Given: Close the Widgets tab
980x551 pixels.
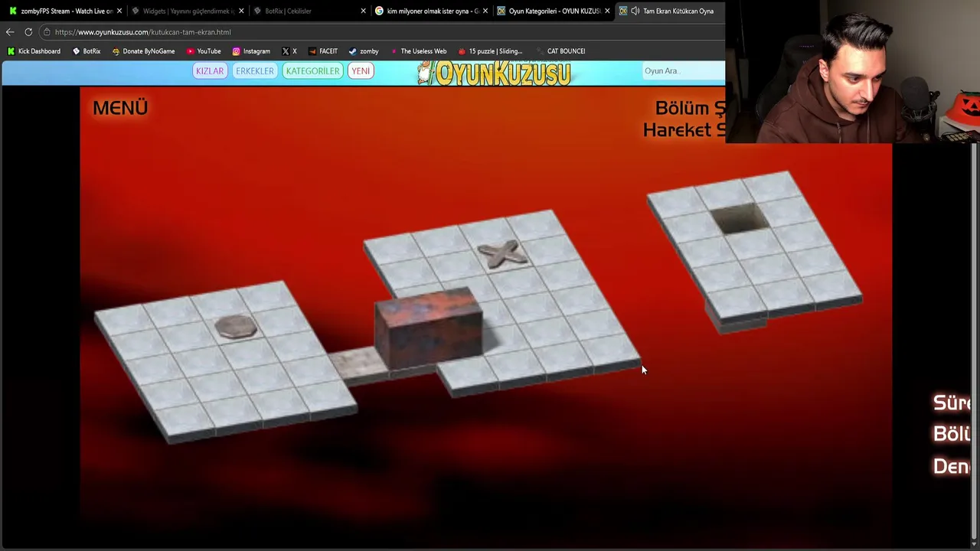Looking at the screenshot, I should (241, 11).
